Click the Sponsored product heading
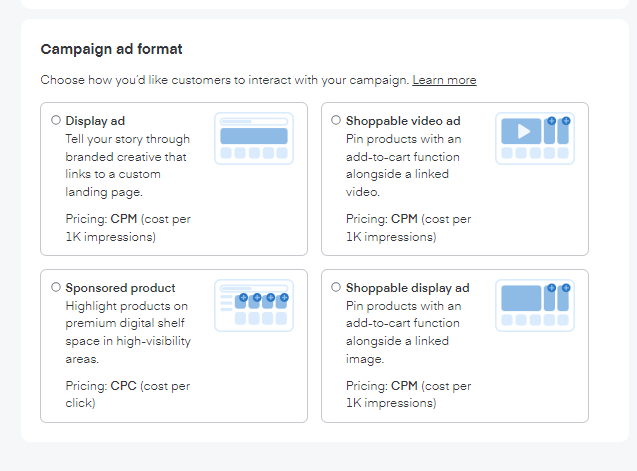This screenshot has height=471, width=637. 120,288
